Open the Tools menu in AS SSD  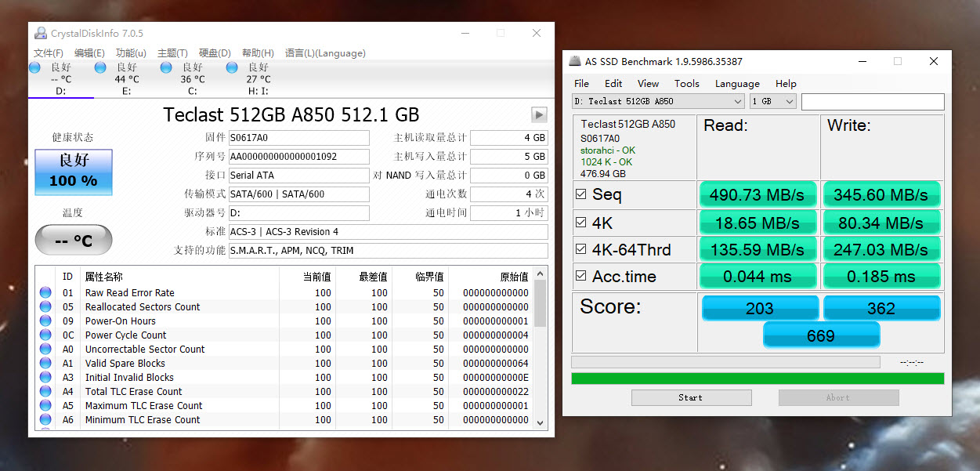pyautogui.click(x=686, y=83)
